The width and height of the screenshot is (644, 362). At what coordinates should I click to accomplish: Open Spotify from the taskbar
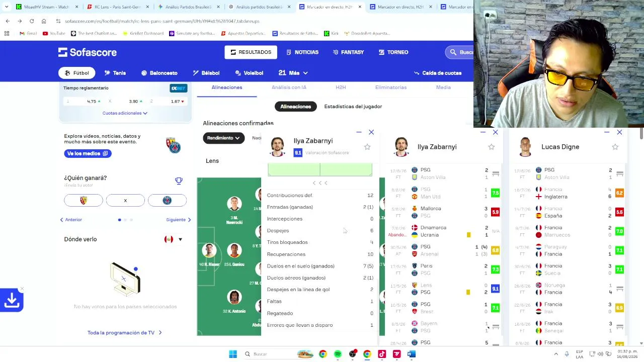[x=338, y=354]
